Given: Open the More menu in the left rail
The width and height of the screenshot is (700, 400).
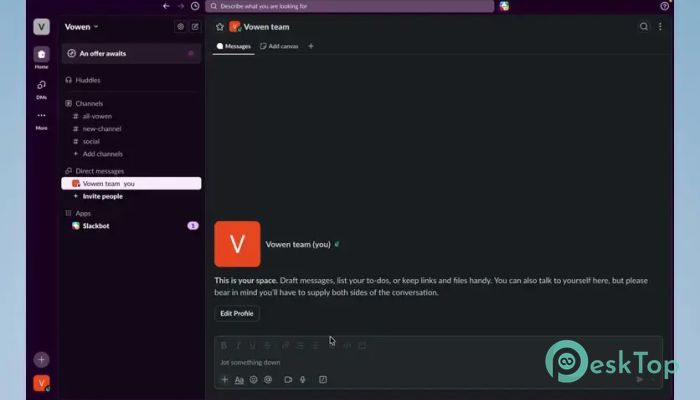Looking at the screenshot, I should point(42,121).
